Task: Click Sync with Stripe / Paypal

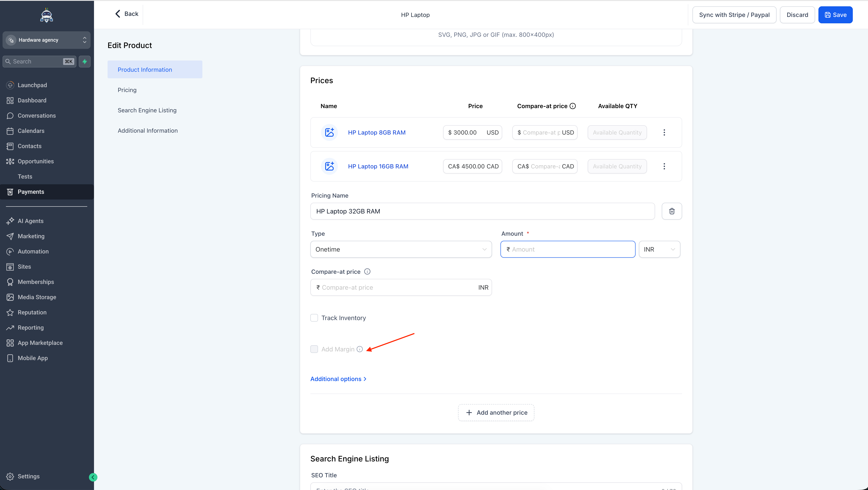Action: tap(734, 15)
